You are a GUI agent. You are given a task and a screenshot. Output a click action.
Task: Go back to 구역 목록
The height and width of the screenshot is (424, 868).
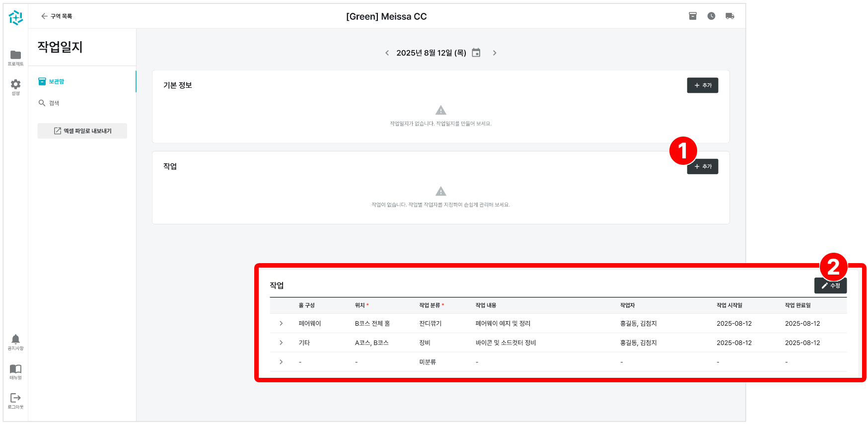click(x=56, y=16)
